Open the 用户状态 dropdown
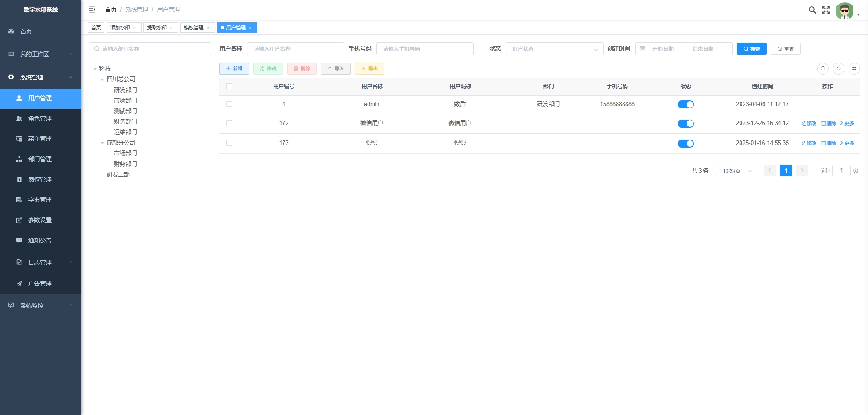Screen dimensions: 868x415 [x=555, y=49]
